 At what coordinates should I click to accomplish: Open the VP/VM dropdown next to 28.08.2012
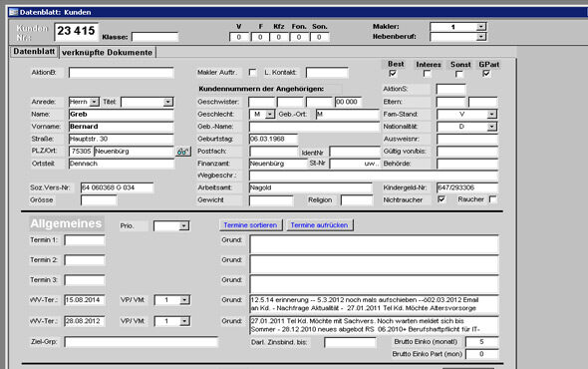(184, 321)
